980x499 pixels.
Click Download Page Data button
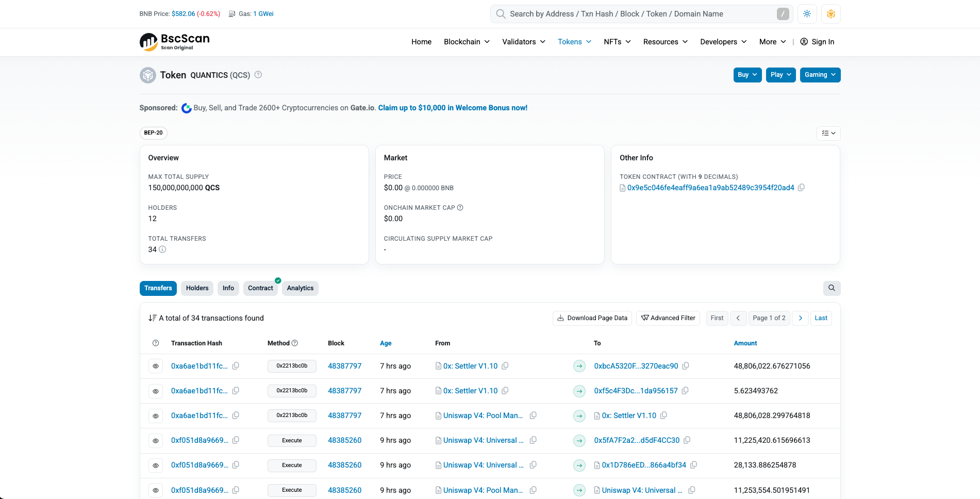592,318
